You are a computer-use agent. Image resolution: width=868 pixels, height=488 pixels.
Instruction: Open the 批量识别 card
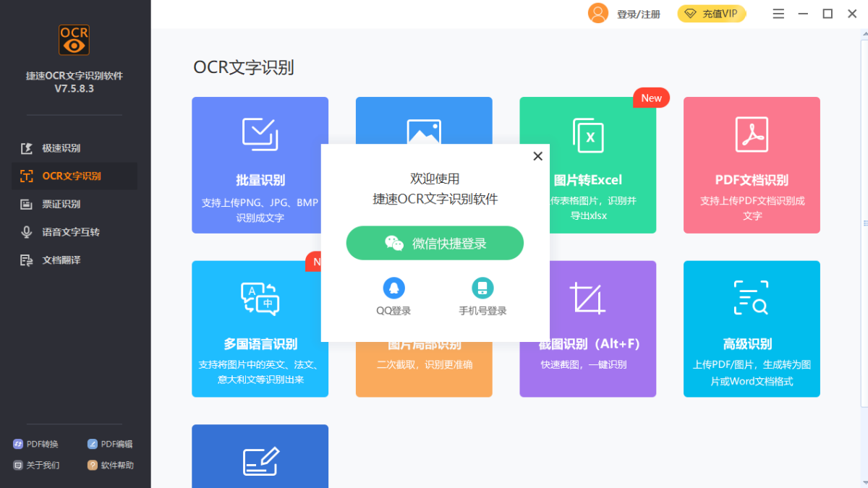pyautogui.click(x=260, y=165)
